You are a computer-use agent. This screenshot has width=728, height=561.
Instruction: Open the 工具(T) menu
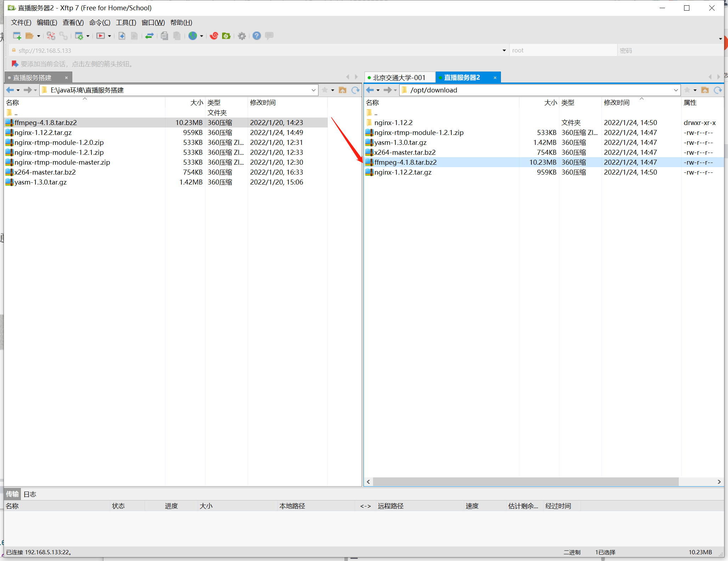coord(126,23)
